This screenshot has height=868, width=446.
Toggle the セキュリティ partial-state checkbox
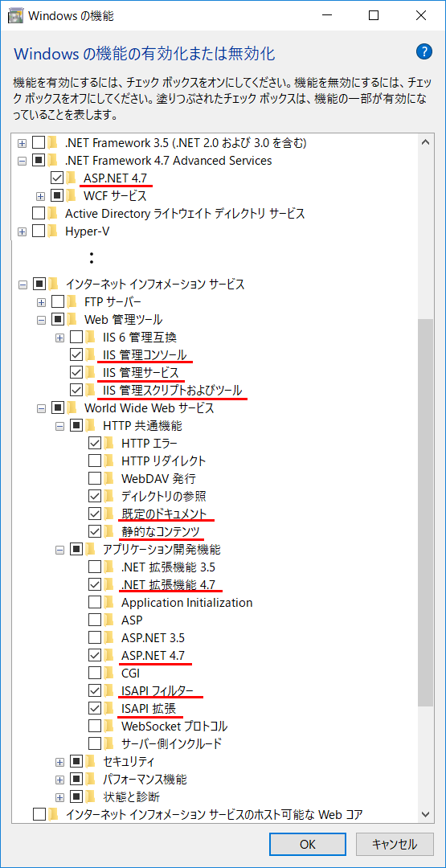point(76,761)
